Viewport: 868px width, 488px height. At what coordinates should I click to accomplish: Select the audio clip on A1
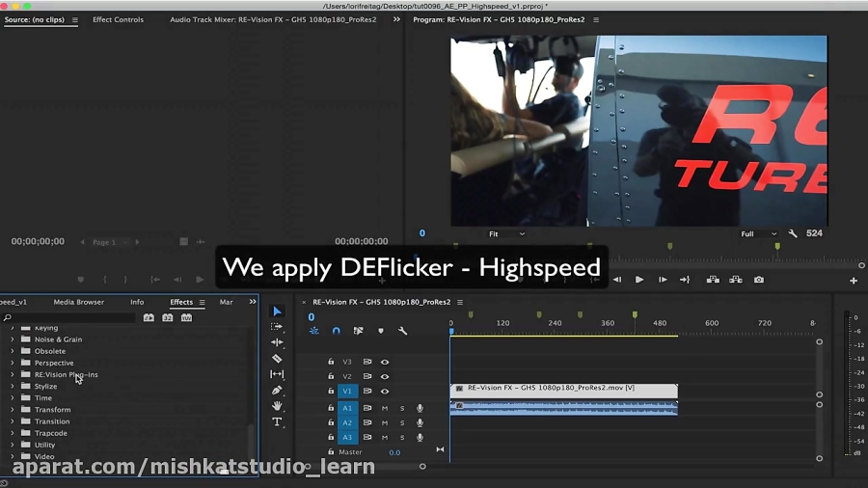pos(563,408)
